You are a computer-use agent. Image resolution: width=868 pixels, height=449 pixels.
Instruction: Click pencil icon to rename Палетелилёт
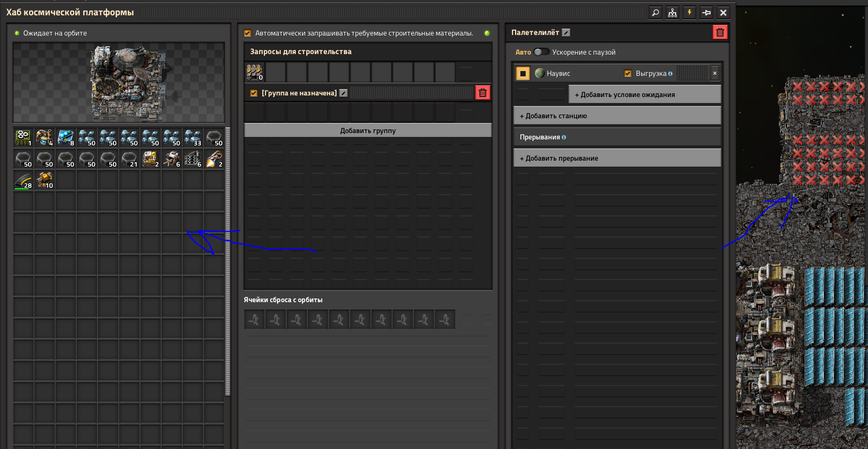[x=566, y=33]
